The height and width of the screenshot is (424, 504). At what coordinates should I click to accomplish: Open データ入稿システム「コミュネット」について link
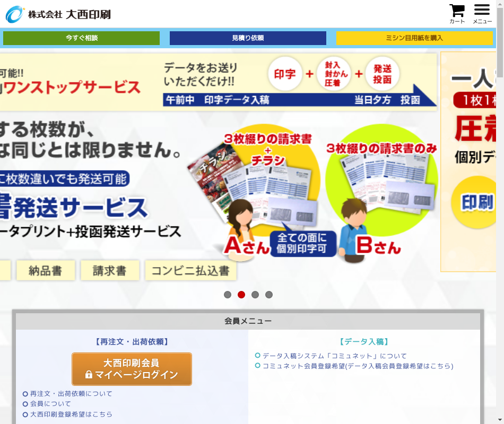click(334, 356)
